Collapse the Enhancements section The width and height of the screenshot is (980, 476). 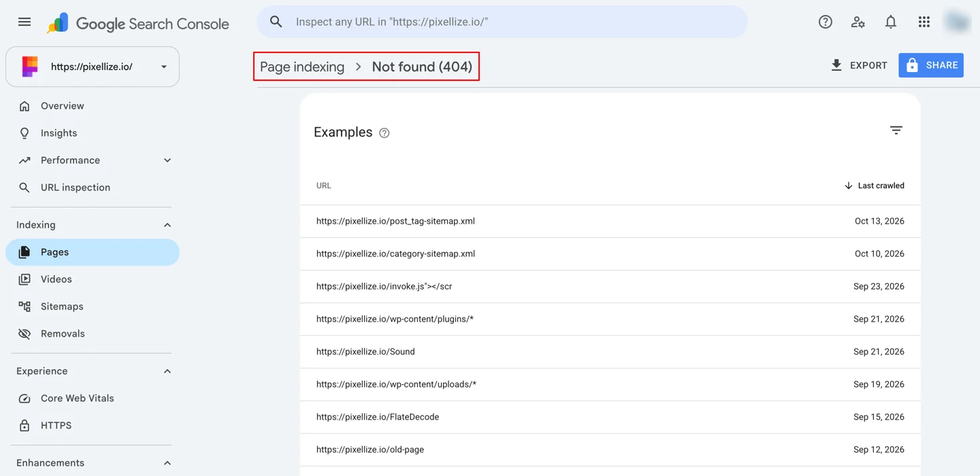(167, 463)
